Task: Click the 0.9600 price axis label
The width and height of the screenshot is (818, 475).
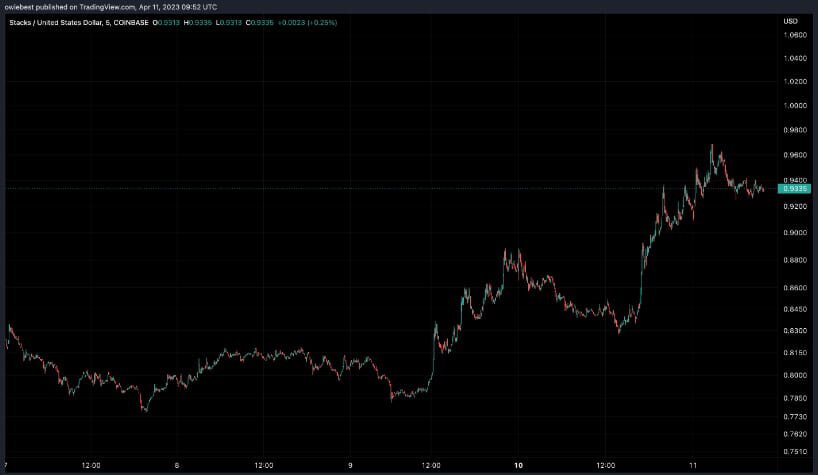Action: 795,155
